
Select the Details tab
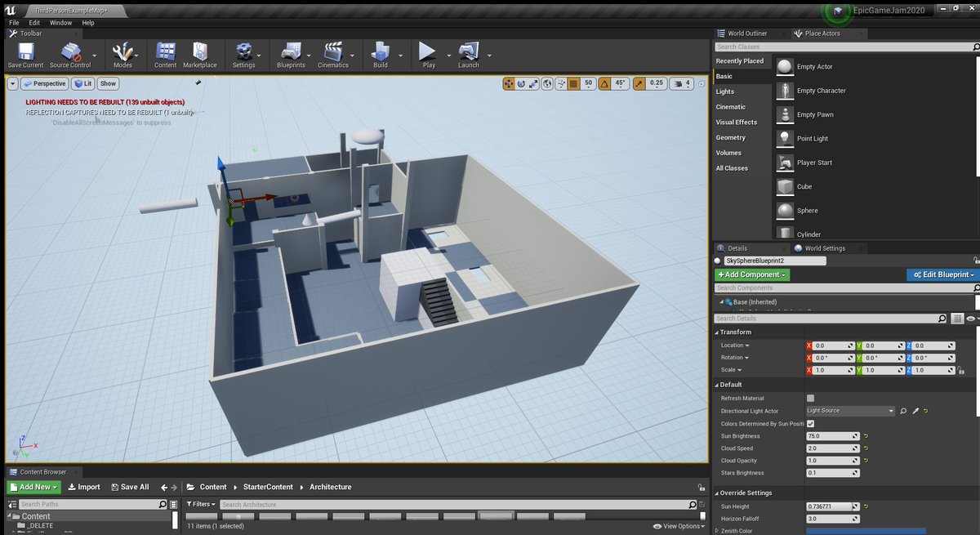(x=737, y=248)
